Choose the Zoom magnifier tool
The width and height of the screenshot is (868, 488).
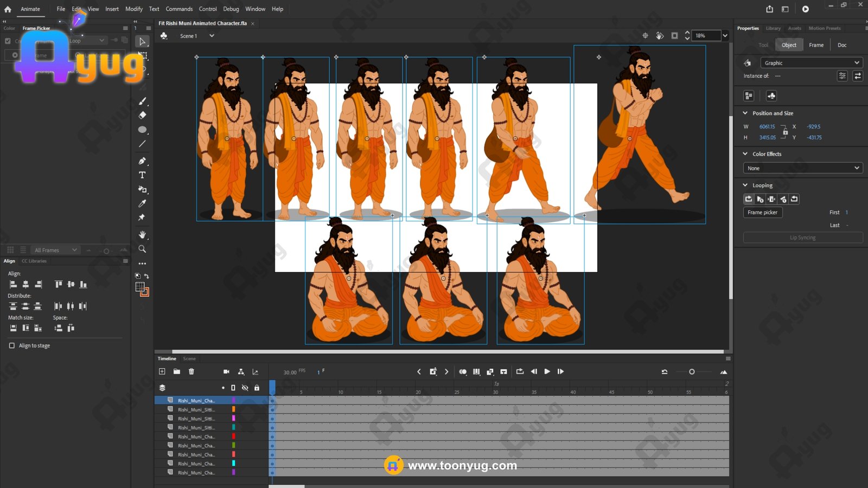click(142, 249)
